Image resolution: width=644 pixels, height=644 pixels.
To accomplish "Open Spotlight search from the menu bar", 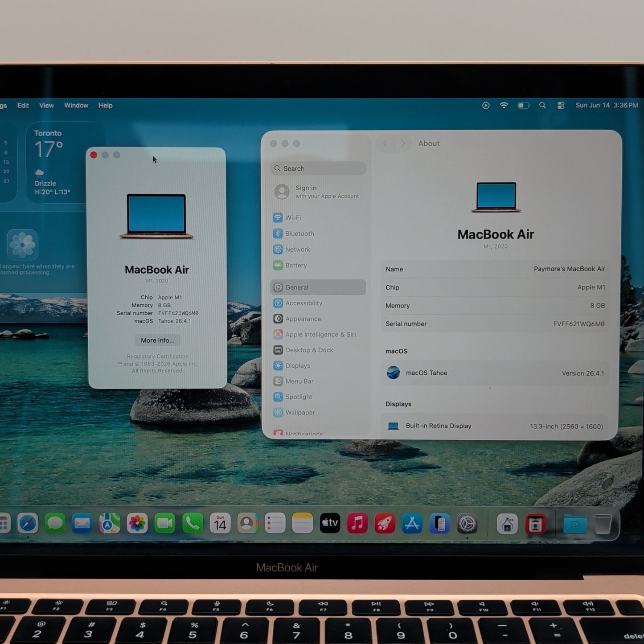I will coord(542,106).
